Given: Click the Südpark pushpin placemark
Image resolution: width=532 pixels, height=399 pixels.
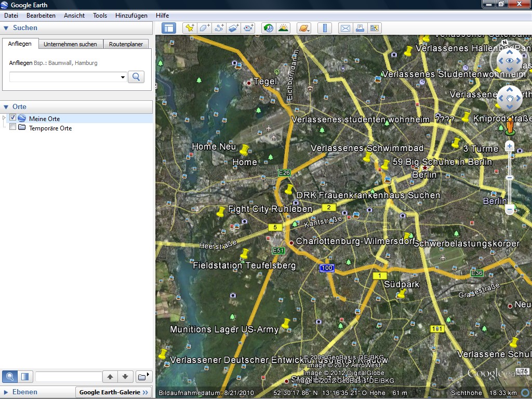Looking at the screenshot, I should click(402, 294).
